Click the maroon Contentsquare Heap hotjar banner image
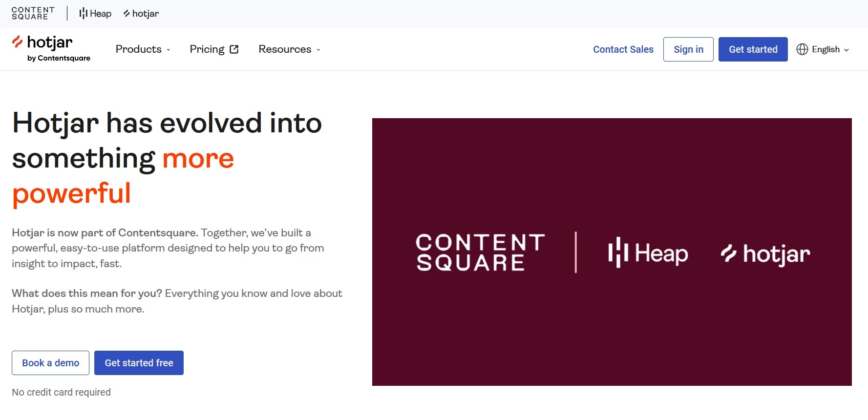The image size is (868, 420). click(x=612, y=252)
